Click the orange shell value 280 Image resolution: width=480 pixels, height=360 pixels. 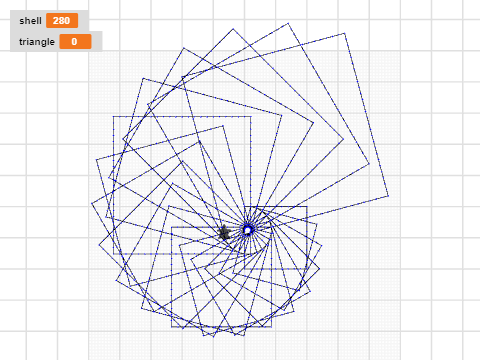[62, 21]
